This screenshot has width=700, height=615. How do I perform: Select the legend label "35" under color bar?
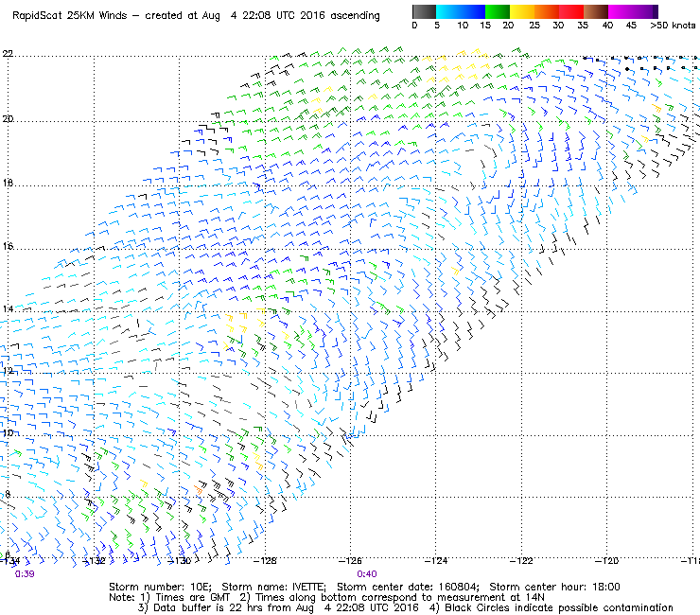click(x=583, y=26)
